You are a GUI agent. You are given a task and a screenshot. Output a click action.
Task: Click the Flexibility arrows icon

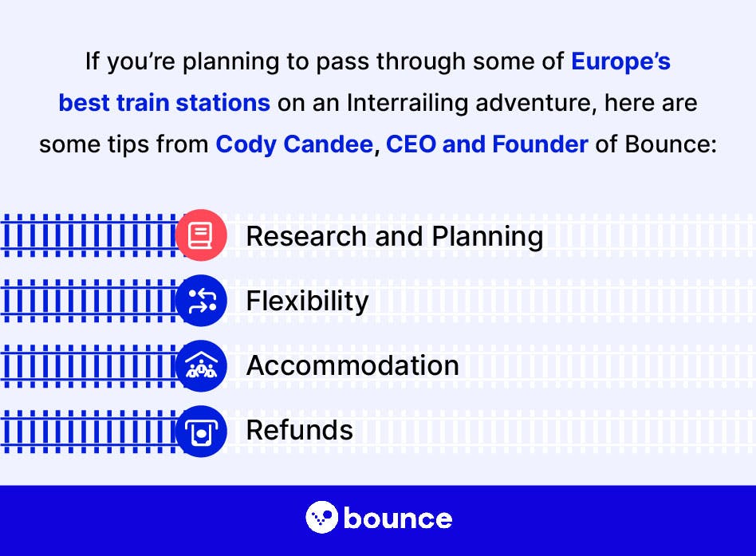(201, 301)
